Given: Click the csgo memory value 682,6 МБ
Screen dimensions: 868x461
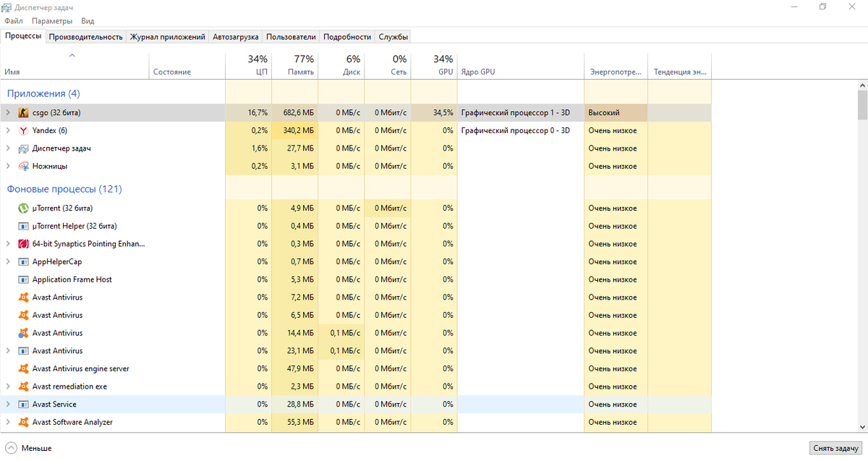Looking at the screenshot, I should [x=298, y=113].
